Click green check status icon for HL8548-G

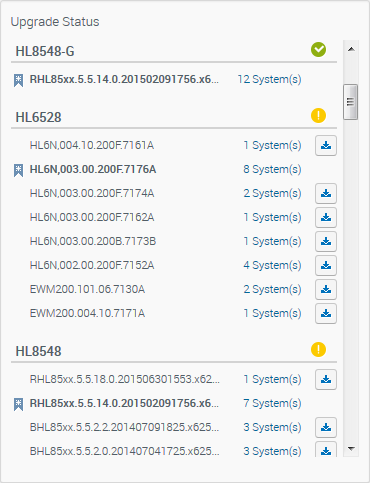click(318, 50)
